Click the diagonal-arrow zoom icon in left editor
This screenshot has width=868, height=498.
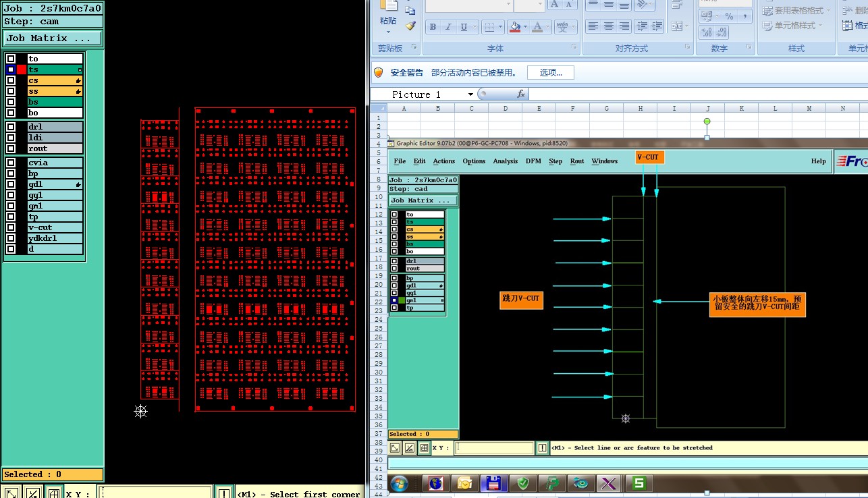pyautogui.click(x=11, y=493)
